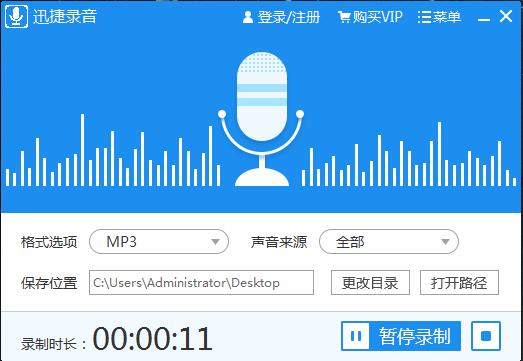The image size is (523, 361).
Task: Close the recorder window
Action: coord(506,16)
